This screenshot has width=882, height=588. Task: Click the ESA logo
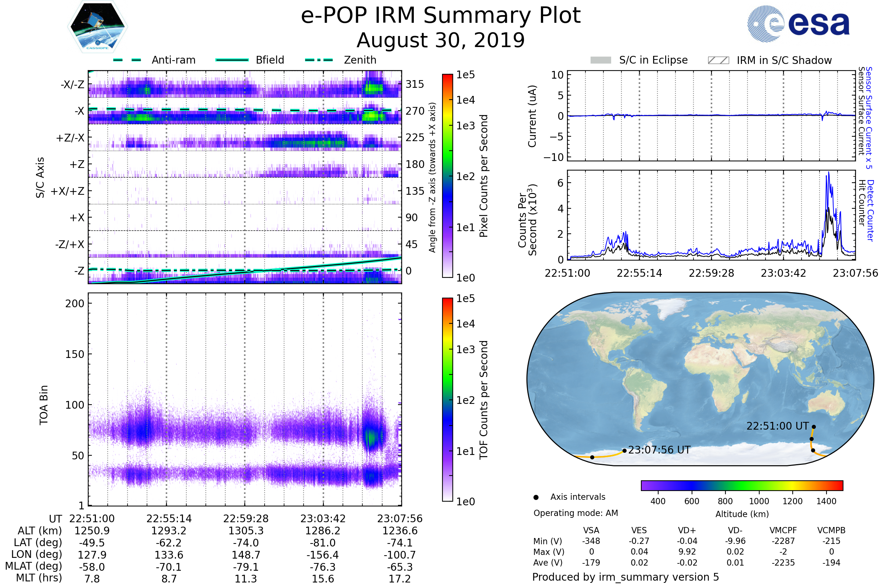(x=798, y=23)
